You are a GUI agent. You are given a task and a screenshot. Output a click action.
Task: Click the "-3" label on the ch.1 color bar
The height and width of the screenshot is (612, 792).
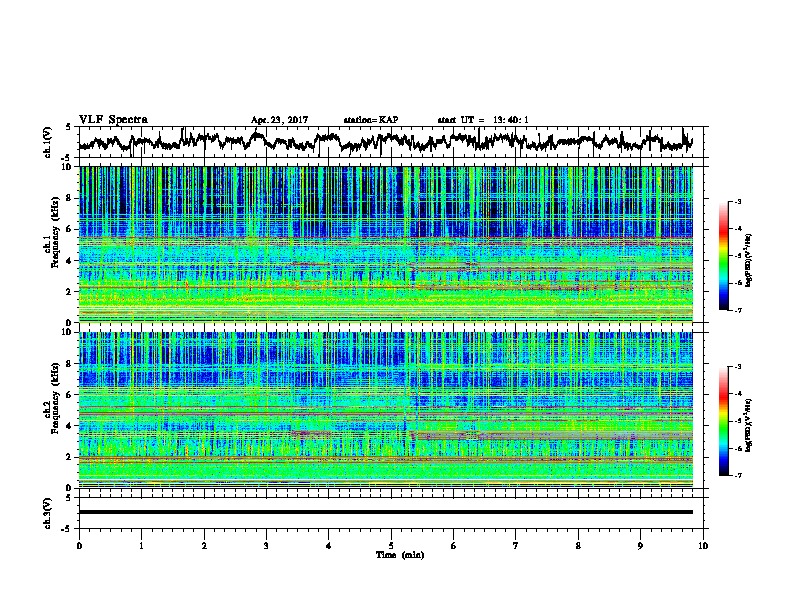(737, 201)
